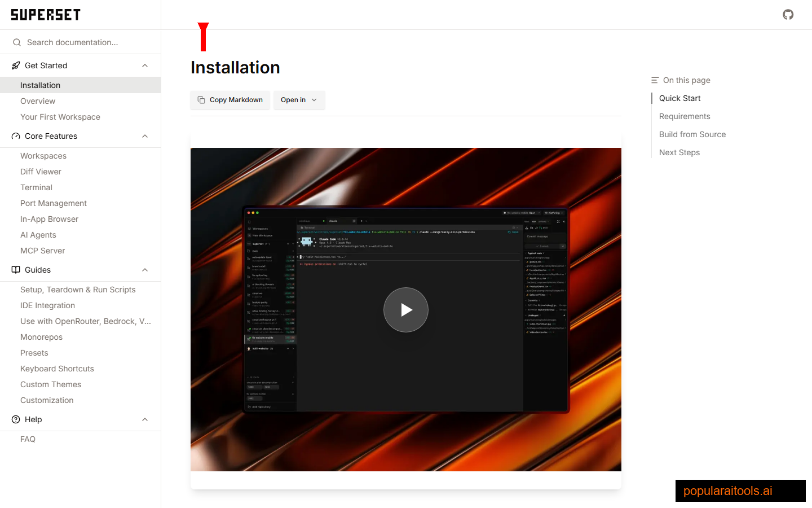
Task: Open the GitHub repository icon
Action: click(788, 15)
